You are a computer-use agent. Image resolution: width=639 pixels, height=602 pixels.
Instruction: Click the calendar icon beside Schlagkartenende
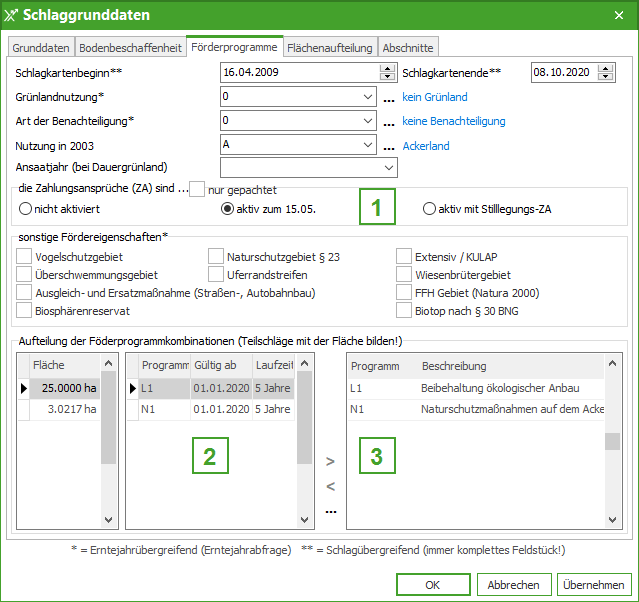point(606,73)
